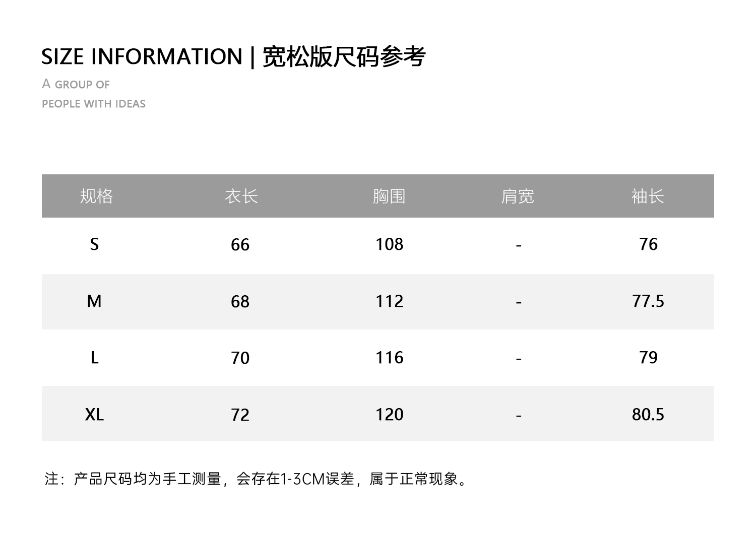756x534 pixels.
Task: Select the 规格 column header
Action: (x=96, y=196)
